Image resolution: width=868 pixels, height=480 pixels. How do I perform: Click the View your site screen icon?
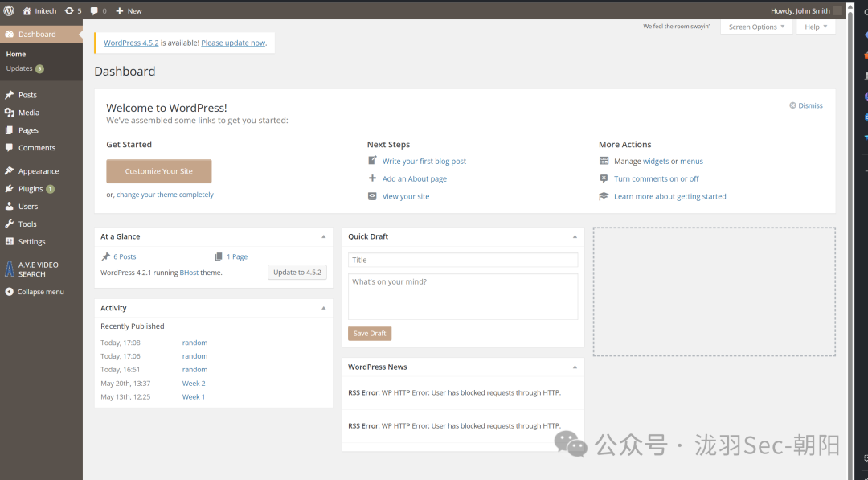click(373, 196)
